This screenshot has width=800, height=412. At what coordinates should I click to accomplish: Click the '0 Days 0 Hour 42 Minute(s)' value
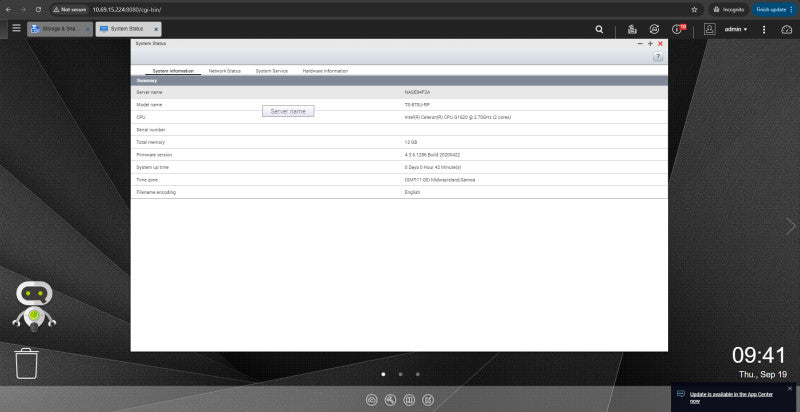tap(433, 167)
